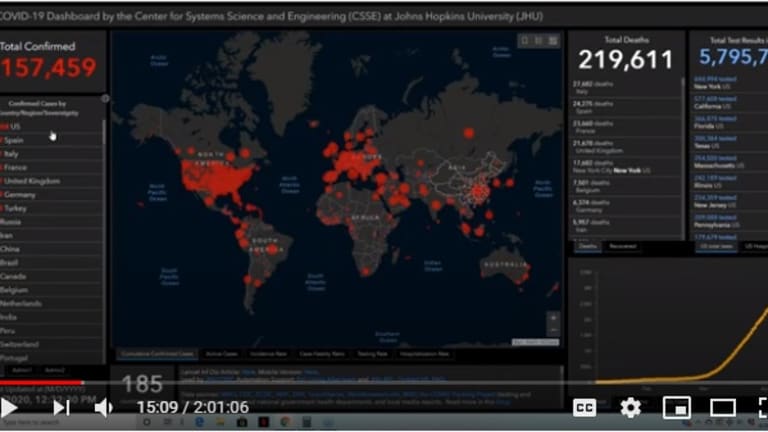Select the Deaths tab under deaths list
This screenshot has height=432, width=768.
point(588,246)
